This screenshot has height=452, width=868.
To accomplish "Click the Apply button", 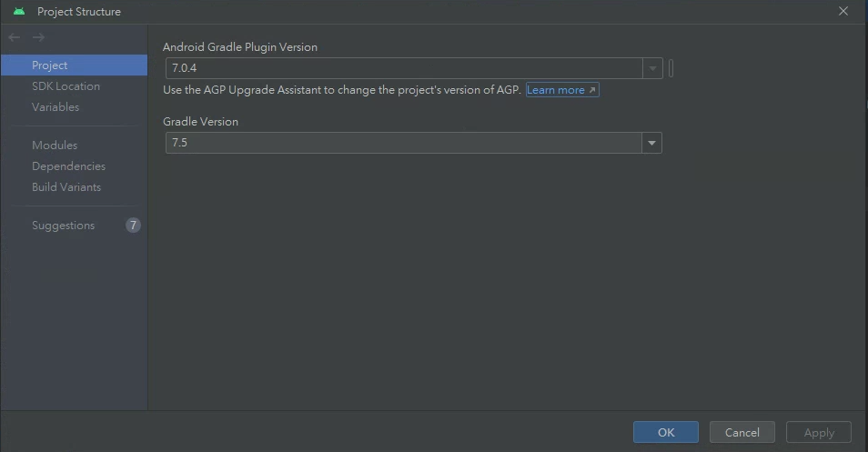I will pos(819,432).
